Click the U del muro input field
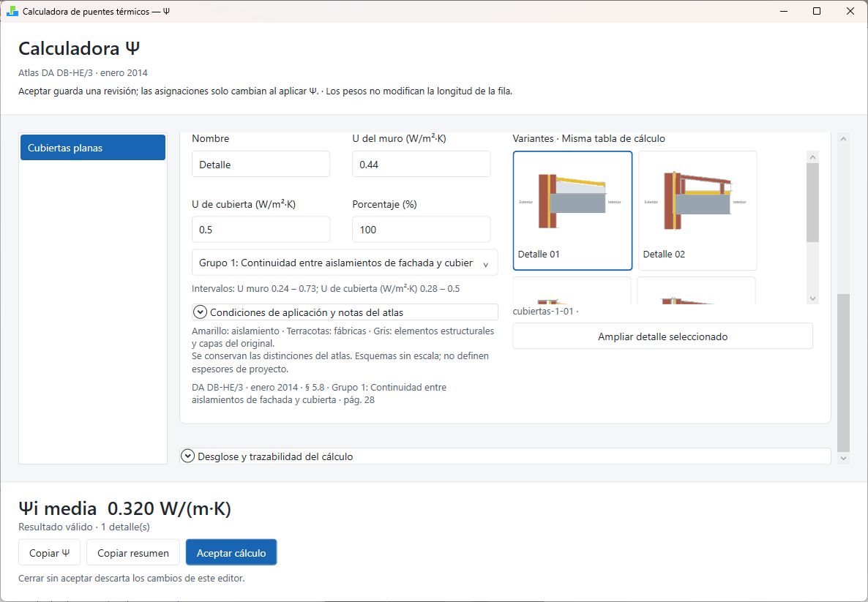 point(422,165)
